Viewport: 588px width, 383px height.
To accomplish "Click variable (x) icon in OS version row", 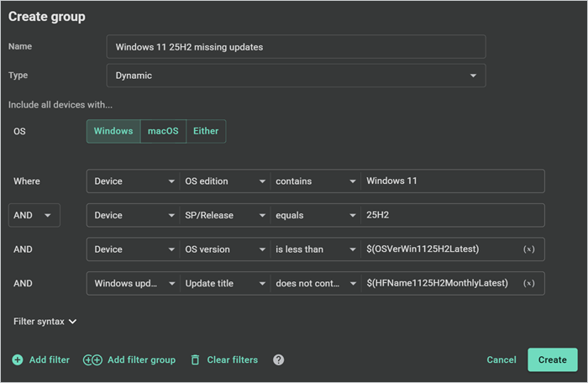I will click(x=528, y=249).
